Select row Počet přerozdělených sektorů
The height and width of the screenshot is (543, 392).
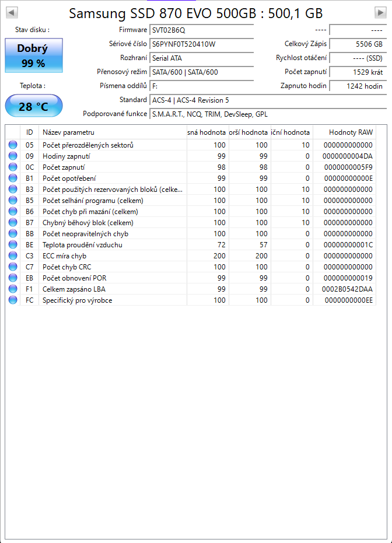coord(191,145)
